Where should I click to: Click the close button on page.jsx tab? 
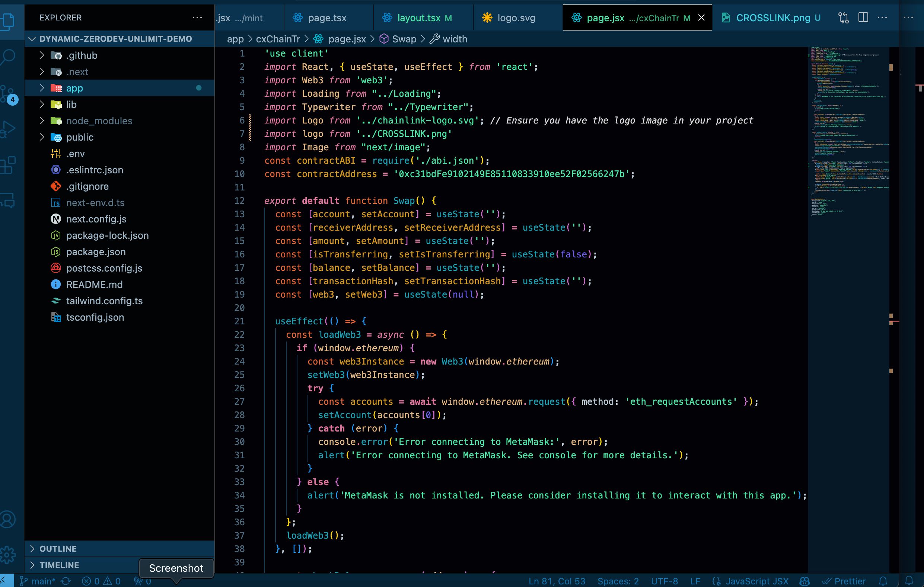pyautogui.click(x=700, y=18)
